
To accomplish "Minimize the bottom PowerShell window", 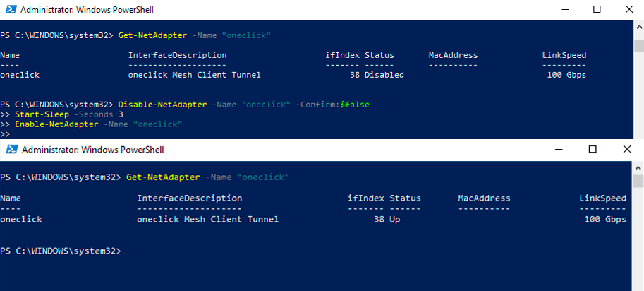I will click(559, 150).
